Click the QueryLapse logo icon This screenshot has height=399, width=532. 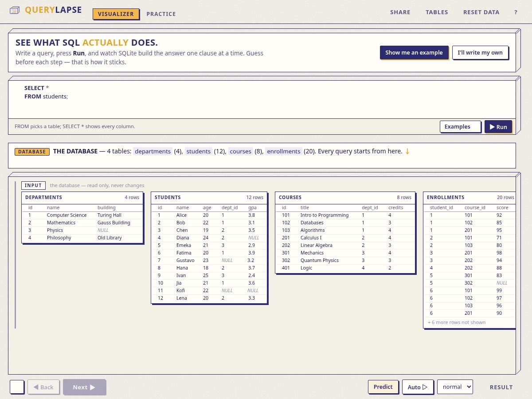click(x=15, y=10)
